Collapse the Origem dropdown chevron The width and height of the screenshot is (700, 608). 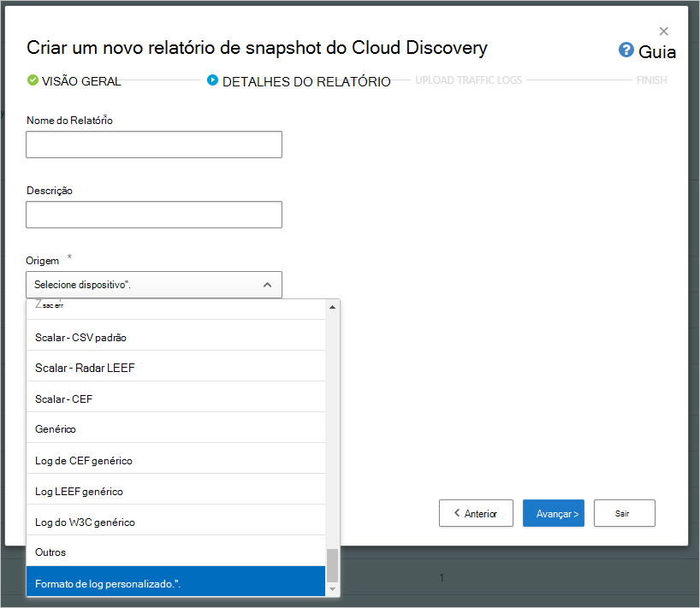coord(268,284)
